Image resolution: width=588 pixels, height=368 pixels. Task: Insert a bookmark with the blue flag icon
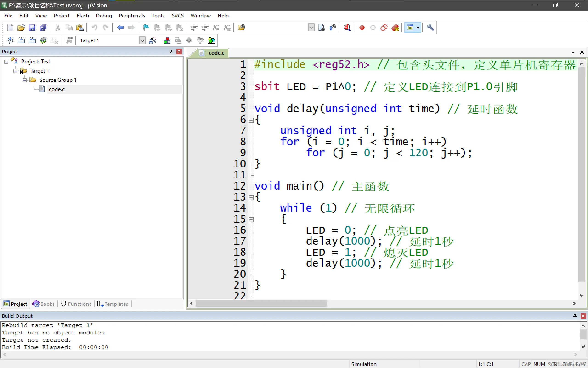146,28
